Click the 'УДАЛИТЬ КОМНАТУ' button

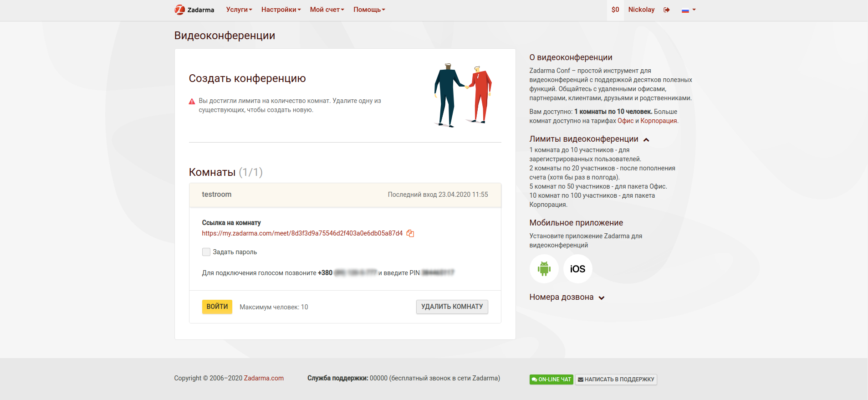(x=452, y=307)
